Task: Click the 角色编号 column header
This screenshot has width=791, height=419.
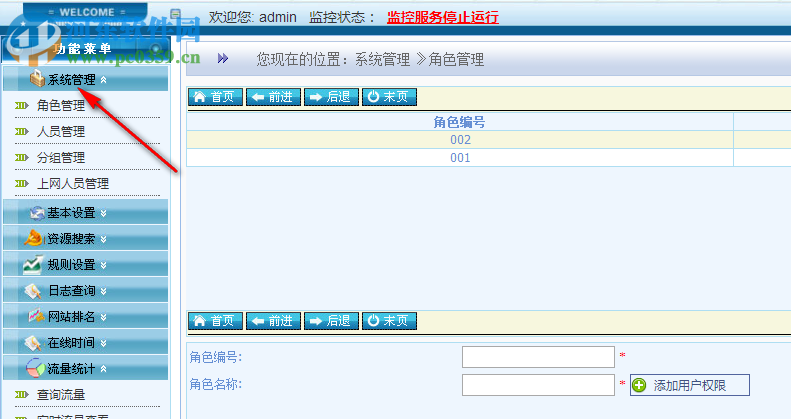Action: 460,122
